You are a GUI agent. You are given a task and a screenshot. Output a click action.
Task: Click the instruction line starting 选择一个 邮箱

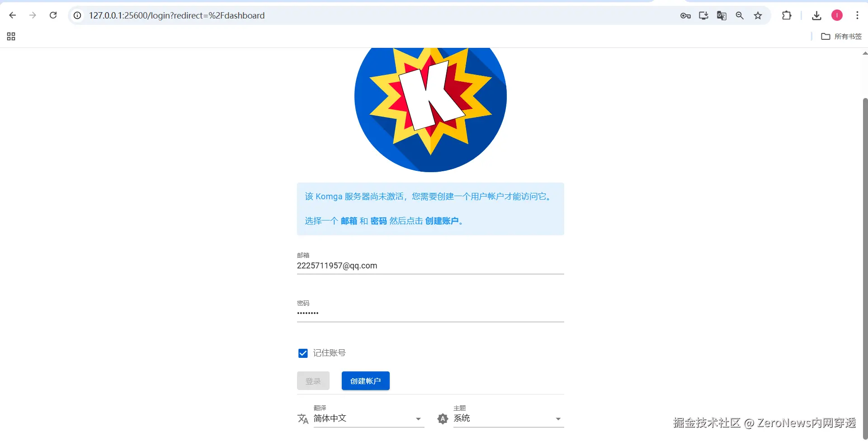[384, 221]
